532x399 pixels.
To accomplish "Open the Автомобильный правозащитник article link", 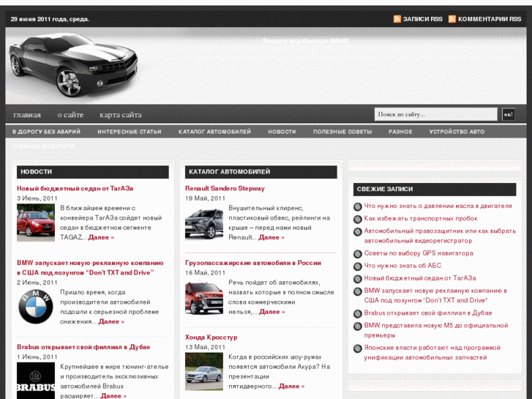I will pyautogui.click(x=440, y=236).
